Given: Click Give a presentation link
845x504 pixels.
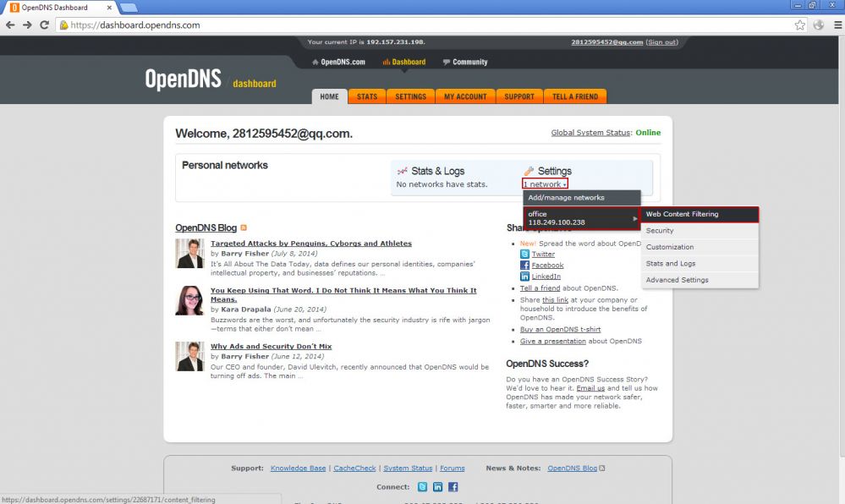Looking at the screenshot, I should coord(553,341).
